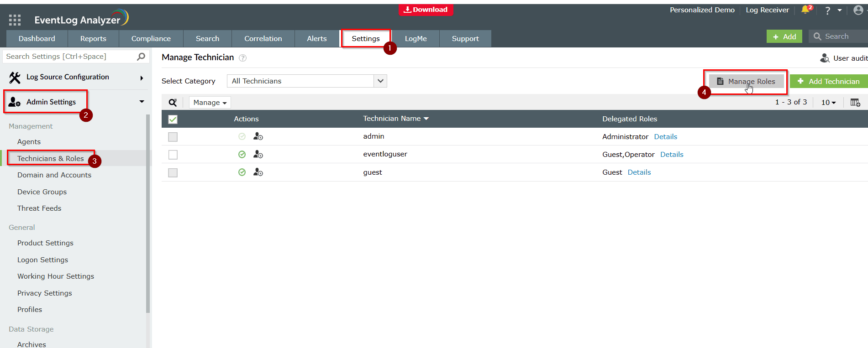Screen dimensions: 868x348
Task: Expand Log Source Configuration arrow
Action: pyautogui.click(x=142, y=78)
